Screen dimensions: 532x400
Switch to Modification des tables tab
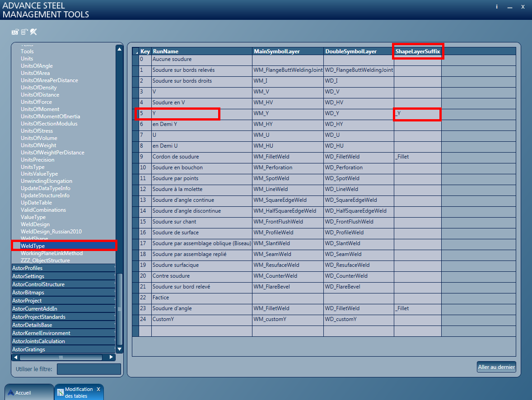click(x=79, y=392)
